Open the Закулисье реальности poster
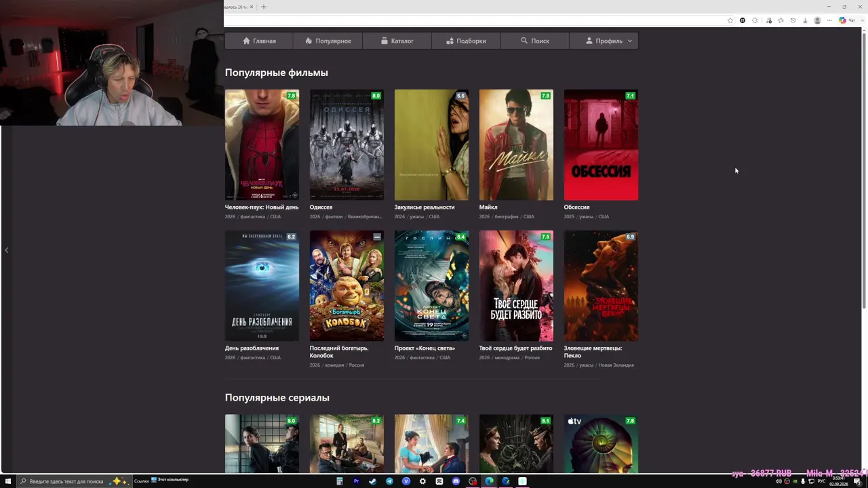This screenshot has height=488, width=868. (431, 145)
